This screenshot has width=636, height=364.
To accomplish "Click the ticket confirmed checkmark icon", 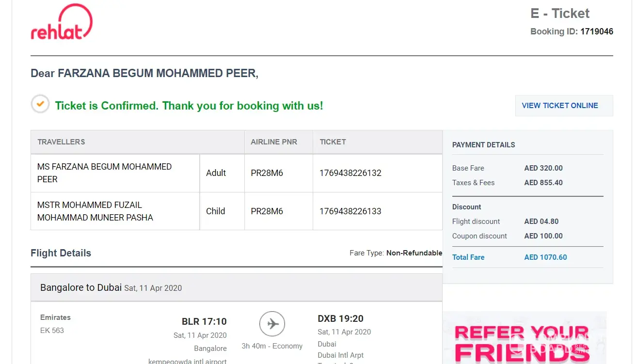I will (x=40, y=104).
